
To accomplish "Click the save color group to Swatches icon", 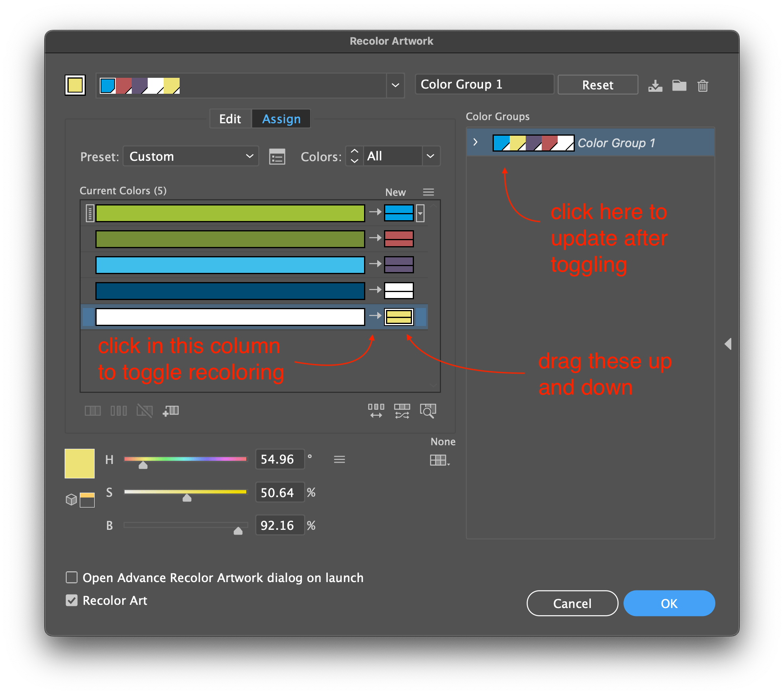I will [x=656, y=85].
